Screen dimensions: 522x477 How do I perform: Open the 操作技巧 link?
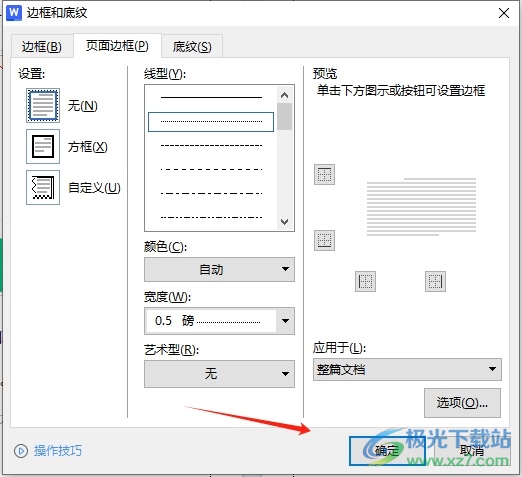58,451
